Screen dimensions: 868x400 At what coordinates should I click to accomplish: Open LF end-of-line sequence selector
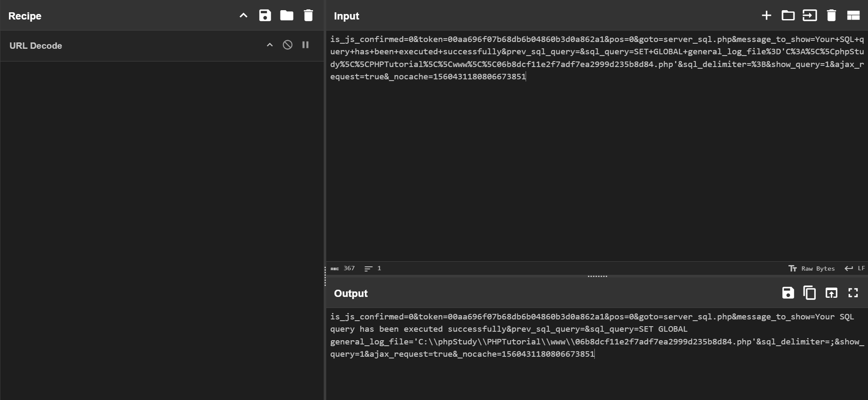854,269
